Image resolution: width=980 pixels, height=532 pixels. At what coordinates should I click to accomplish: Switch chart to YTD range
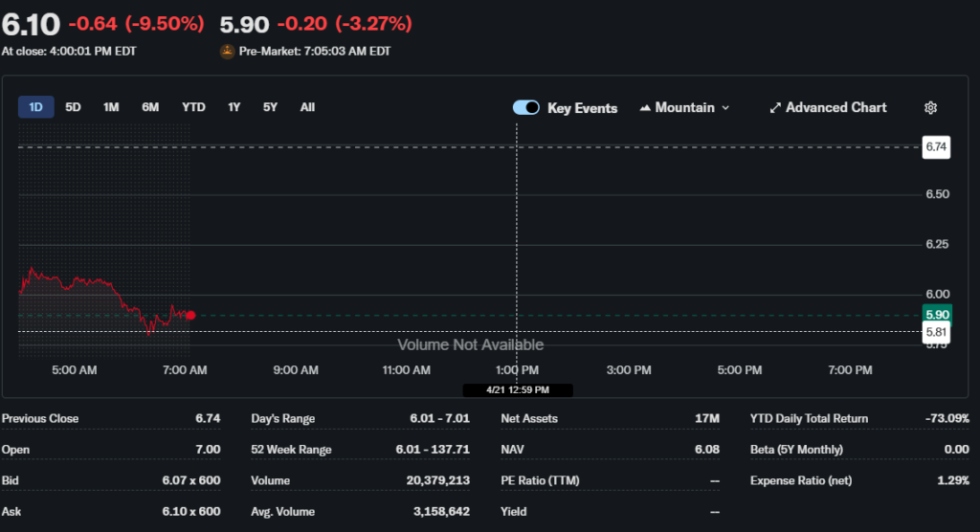tap(193, 107)
